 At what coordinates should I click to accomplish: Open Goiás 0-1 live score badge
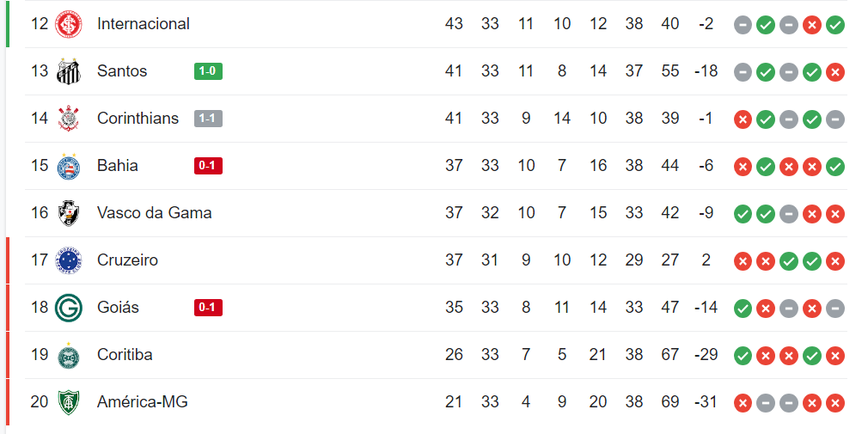coord(208,308)
